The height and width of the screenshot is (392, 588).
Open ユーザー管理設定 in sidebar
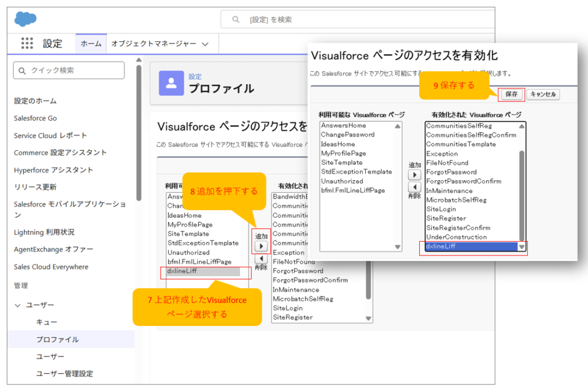(64, 374)
